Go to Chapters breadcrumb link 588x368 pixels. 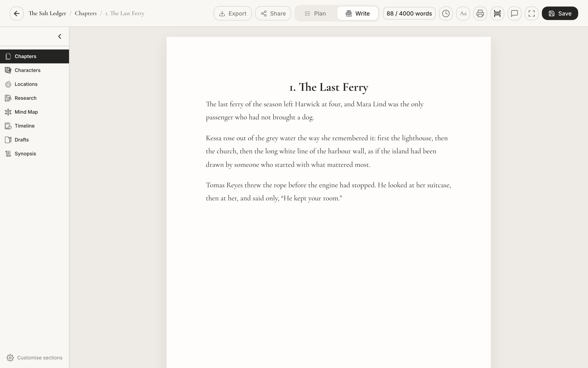tap(86, 13)
